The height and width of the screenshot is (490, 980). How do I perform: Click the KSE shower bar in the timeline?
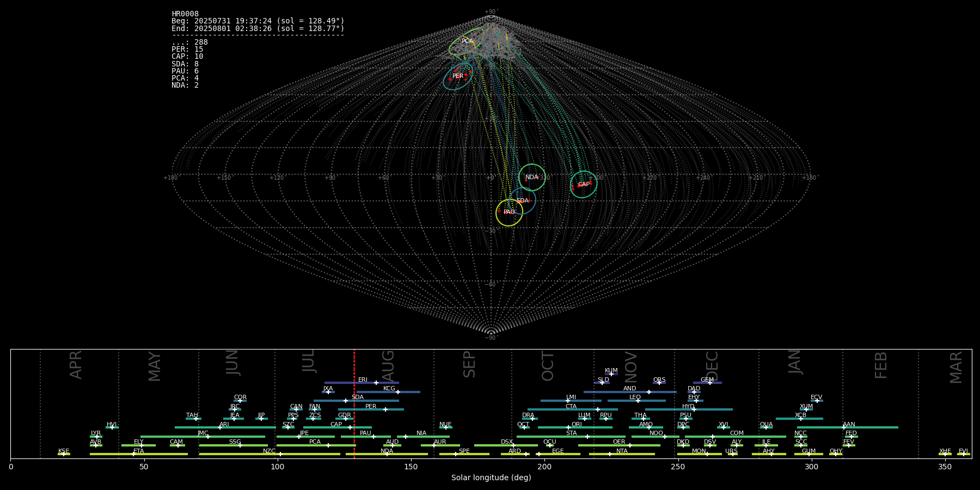[64, 454]
